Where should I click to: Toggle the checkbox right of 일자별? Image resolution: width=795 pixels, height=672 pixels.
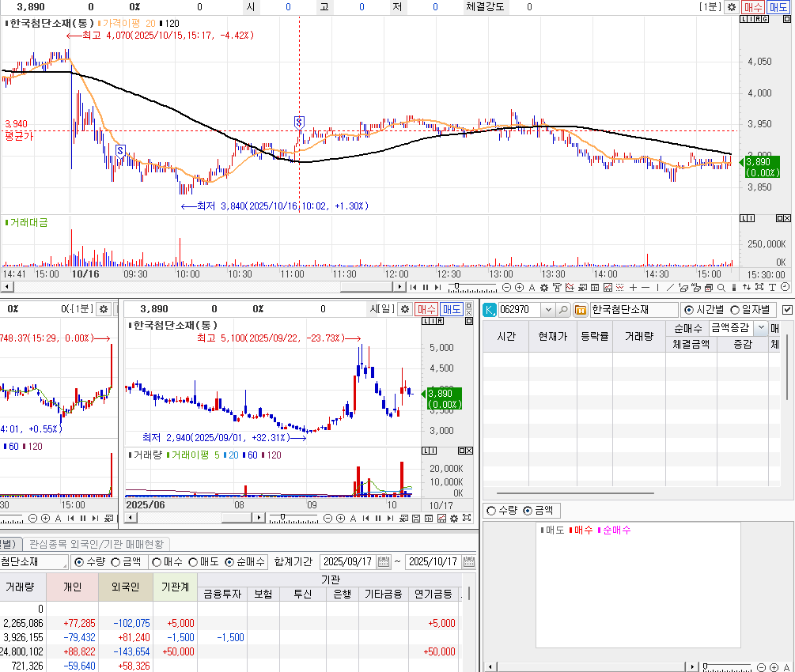[787, 310]
